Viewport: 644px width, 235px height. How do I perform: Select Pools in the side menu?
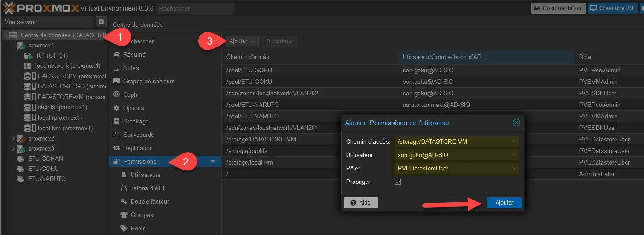[138, 228]
